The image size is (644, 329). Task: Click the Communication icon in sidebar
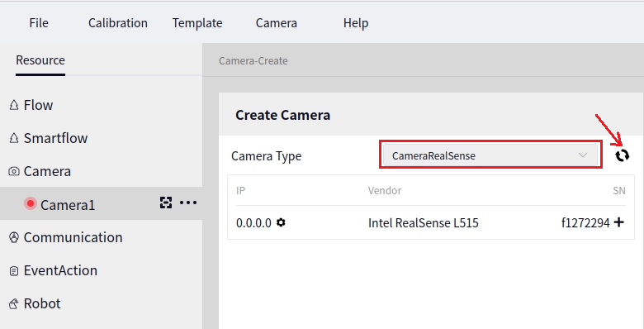click(x=14, y=237)
